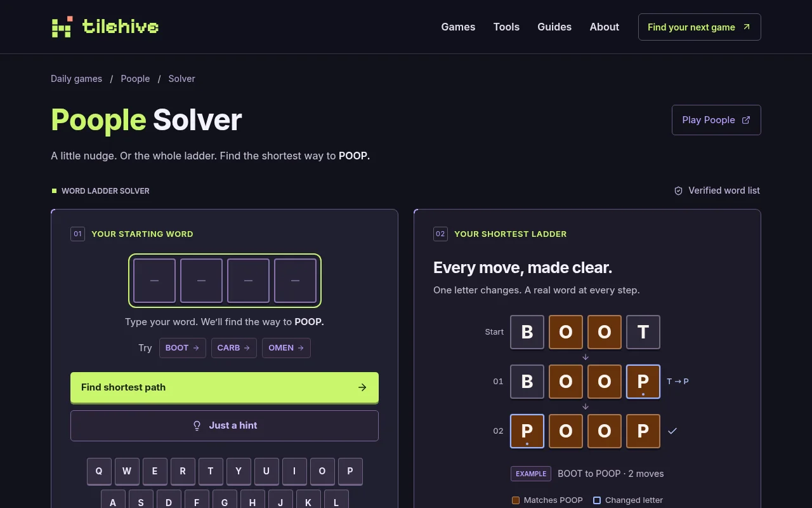Select the third letter input box
The height and width of the screenshot is (508, 812).
click(x=248, y=281)
